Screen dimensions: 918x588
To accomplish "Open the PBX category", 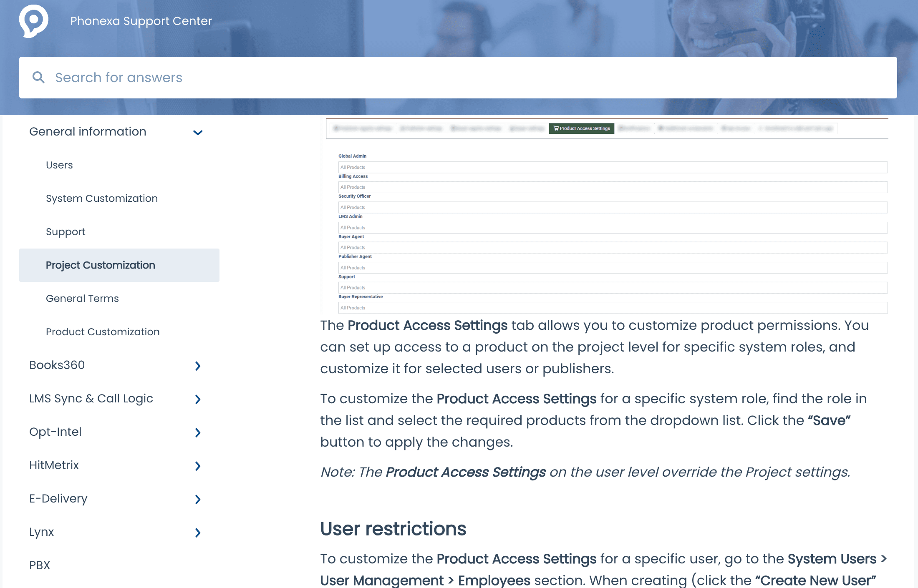I will [40, 565].
